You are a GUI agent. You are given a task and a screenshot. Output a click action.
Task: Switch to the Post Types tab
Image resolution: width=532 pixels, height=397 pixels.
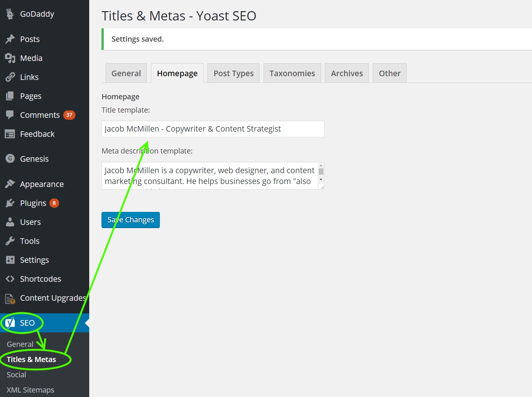233,73
